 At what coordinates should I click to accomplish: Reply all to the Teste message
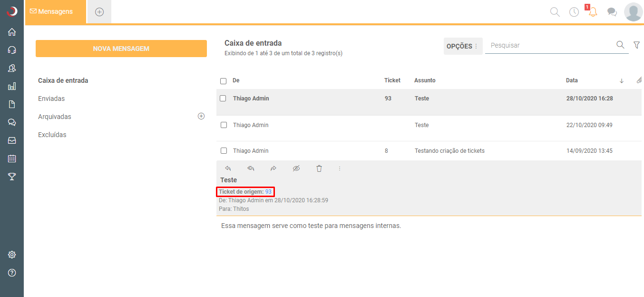tap(251, 168)
